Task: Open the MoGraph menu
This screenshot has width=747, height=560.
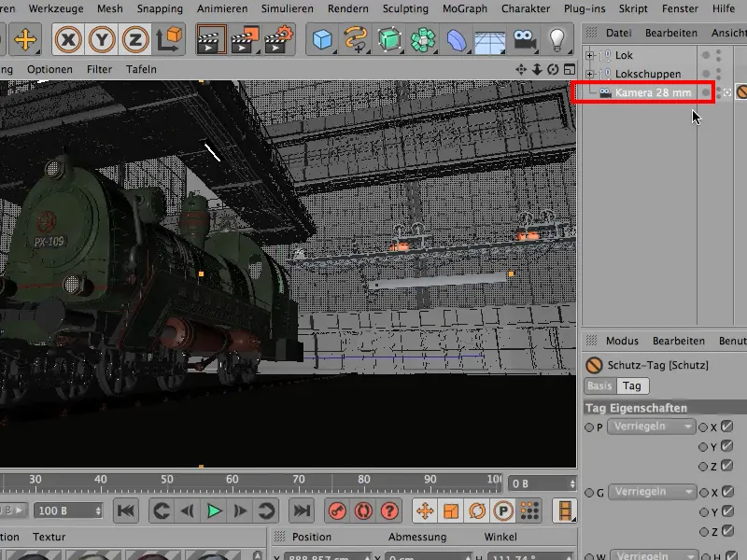Action: click(465, 8)
